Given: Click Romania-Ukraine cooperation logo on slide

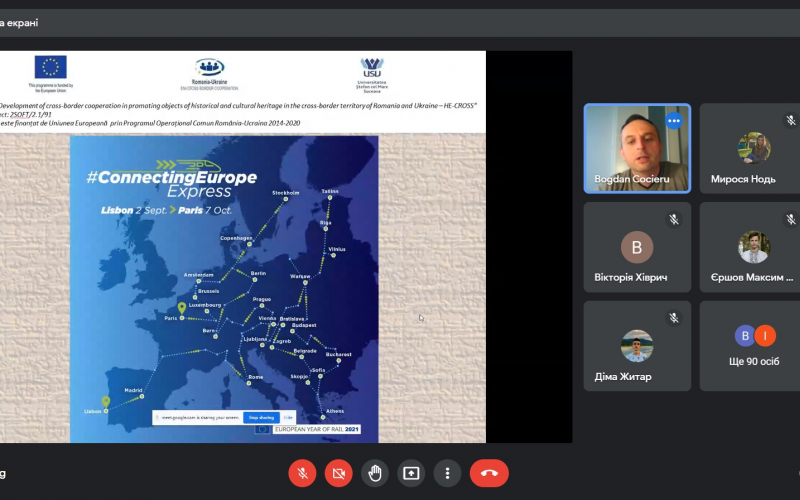Looking at the screenshot, I should pos(210,74).
